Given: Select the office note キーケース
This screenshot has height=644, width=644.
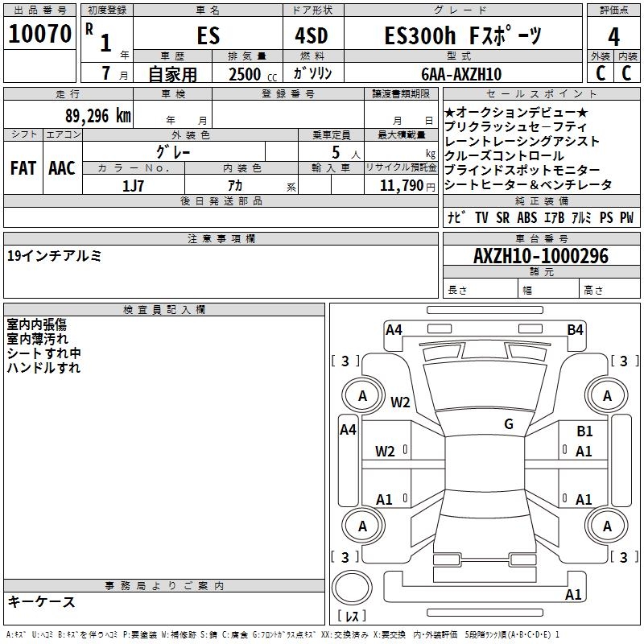Looking at the screenshot, I should click(41, 601).
